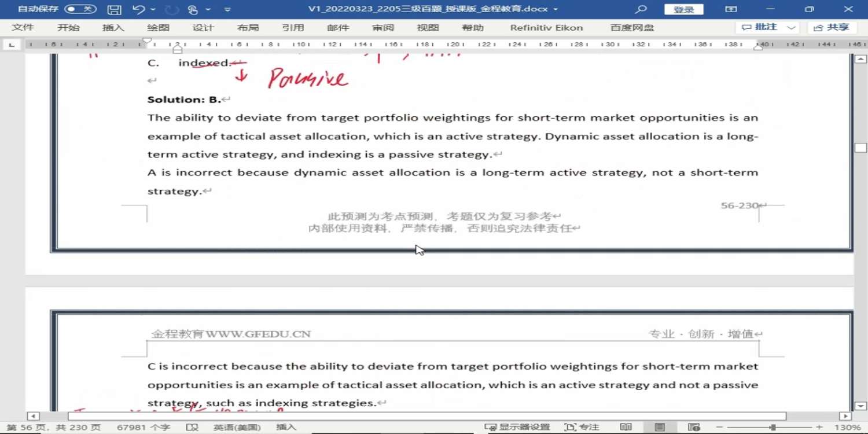Click header text '金程教育WWW.GFEDU.CN'
Image resolution: width=868 pixels, height=434 pixels.
click(231, 334)
